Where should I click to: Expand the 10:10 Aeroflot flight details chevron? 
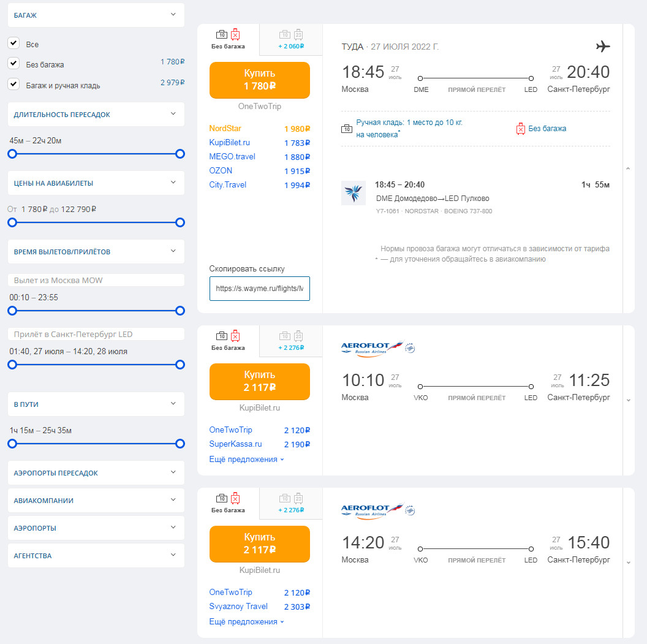[628, 400]
